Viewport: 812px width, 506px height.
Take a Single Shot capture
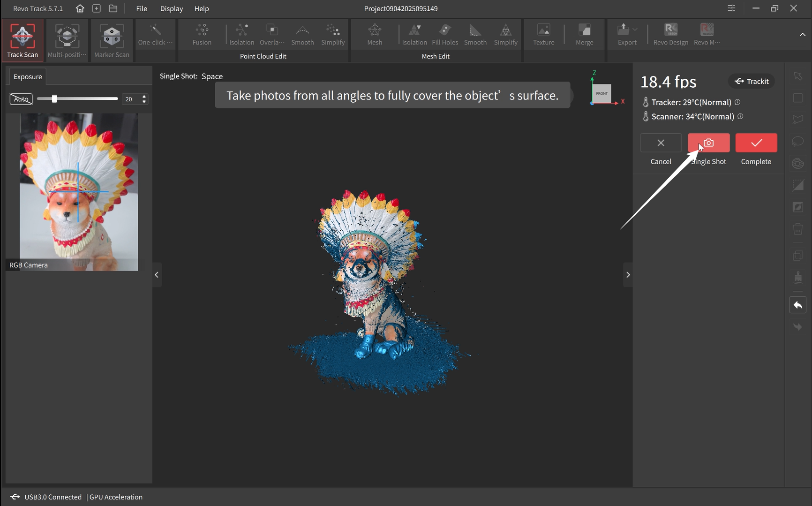tap(708, 143)
